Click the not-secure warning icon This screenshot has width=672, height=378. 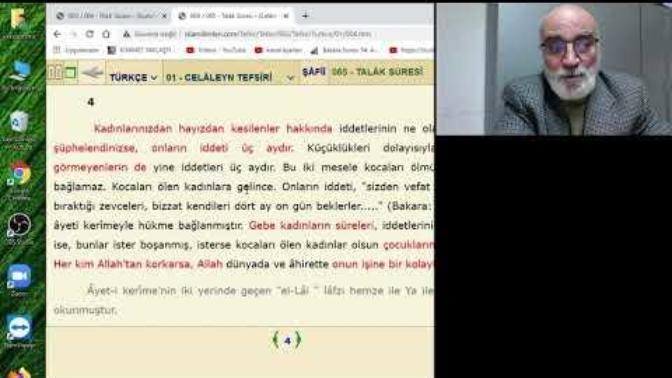[x=126, y=34]
